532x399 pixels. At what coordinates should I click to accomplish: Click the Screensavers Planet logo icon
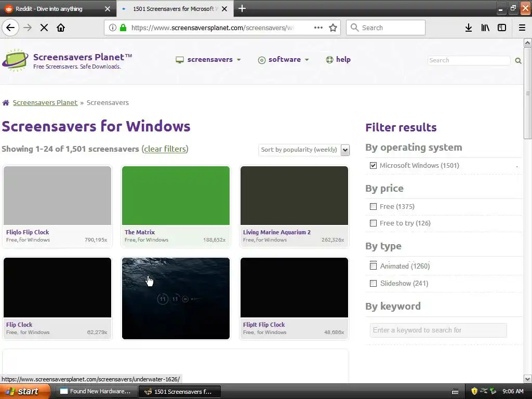point(15,60)
